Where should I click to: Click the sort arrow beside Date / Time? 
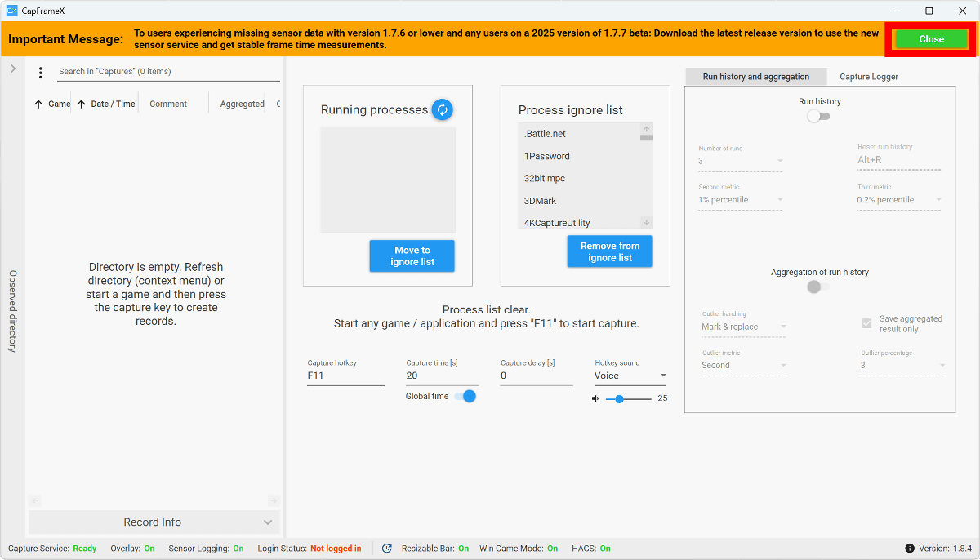click(x=81, y=104)
